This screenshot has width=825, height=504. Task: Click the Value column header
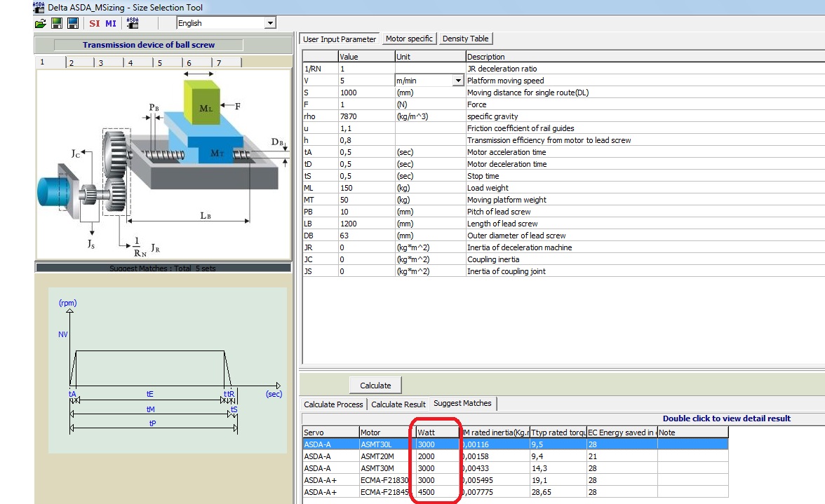(x=366, y=57)
